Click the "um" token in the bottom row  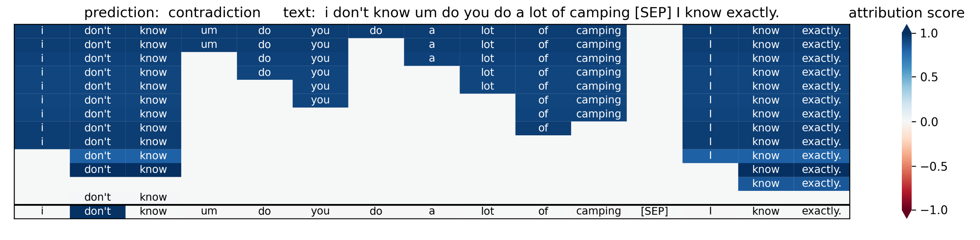[209, 211]
